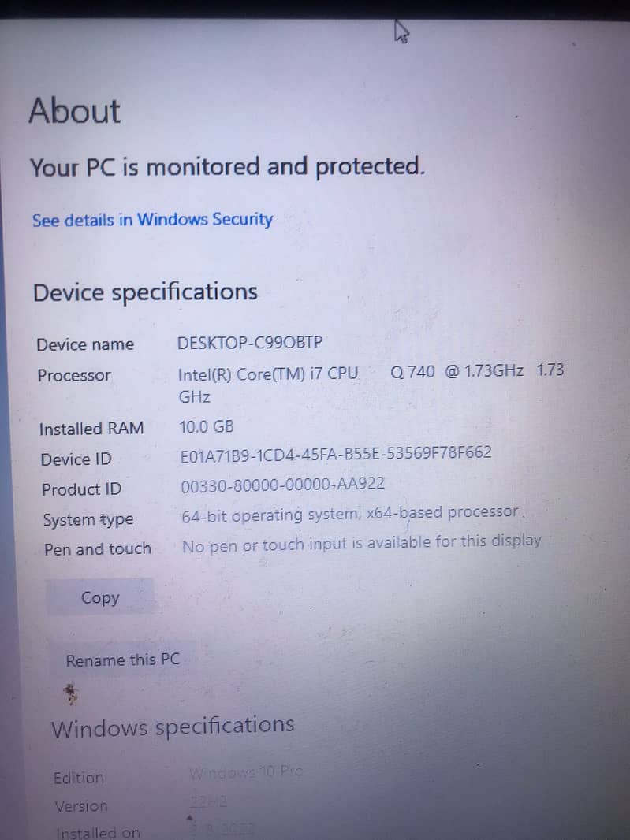This screenshot has height=840, width=630.
Task: Click the Your PC is monitored and protected text
Action: (x=227, y=168)
